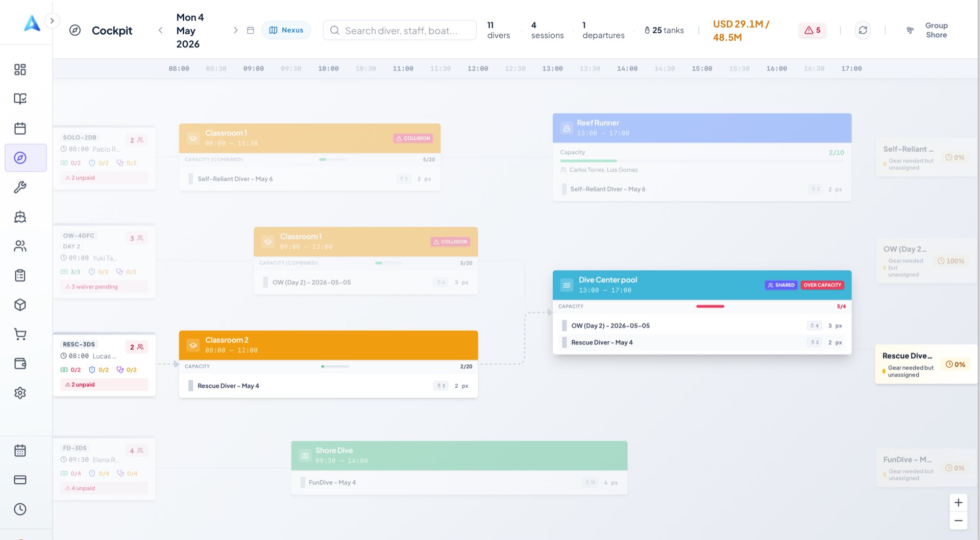Open the wallet sidebar icon
980x540 pixels.
click(20, 364)
